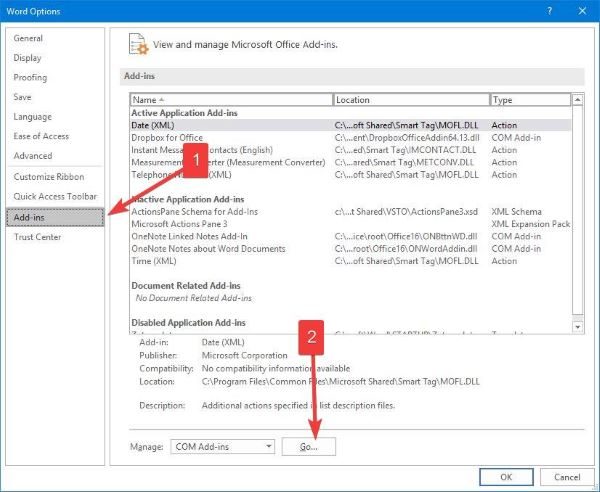Click the OK button
Image resolution: width=600 pixels, height=492 pixels.
506,477
